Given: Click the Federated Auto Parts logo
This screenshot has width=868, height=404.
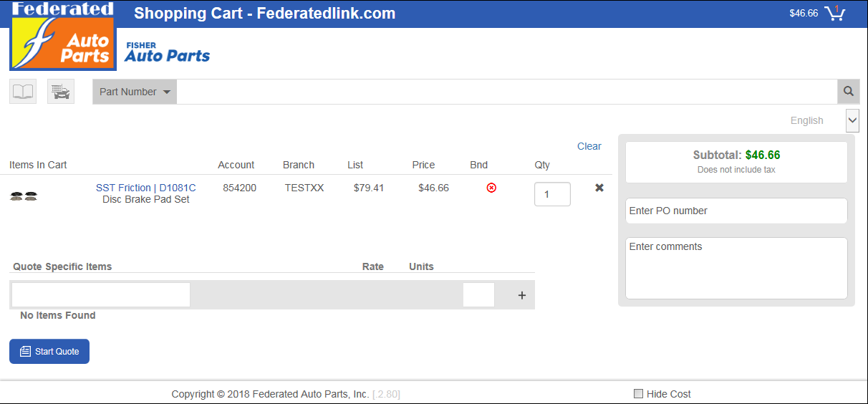Looking at the screenshot, I should click(x=63, y=36).
